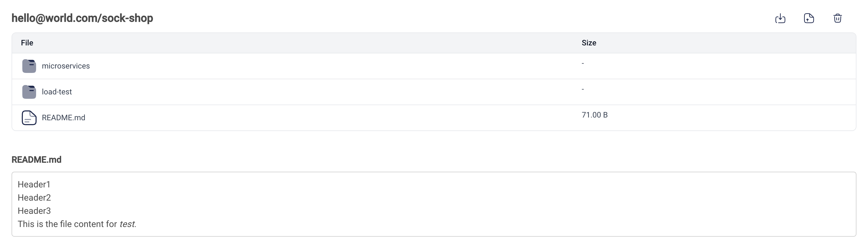This screenshot has width=868, height=246.
Task: Click the trash delete icon
Action: tap(837, 18)
